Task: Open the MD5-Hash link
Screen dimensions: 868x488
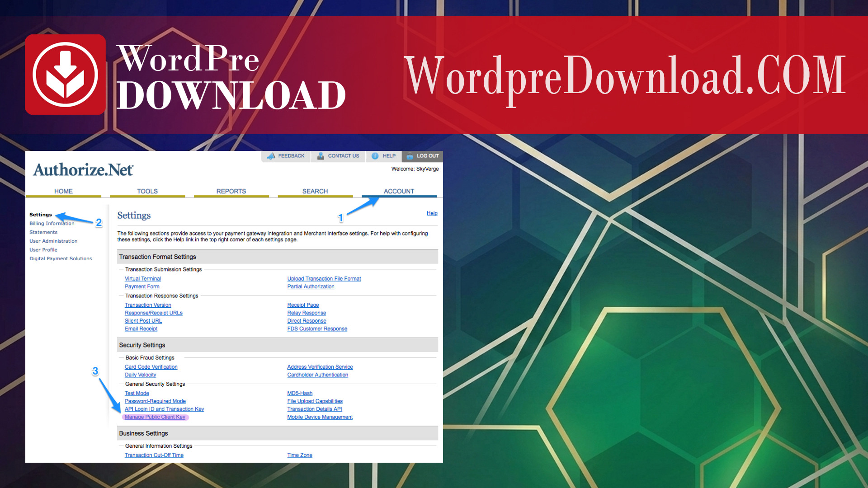Action: click(x=300, y=393)
